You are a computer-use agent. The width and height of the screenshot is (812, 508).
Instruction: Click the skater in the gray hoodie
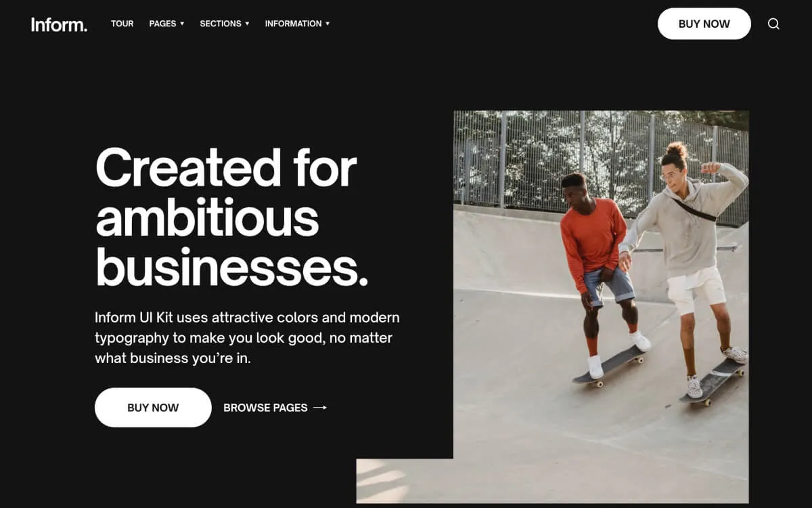tap(690, 264)
